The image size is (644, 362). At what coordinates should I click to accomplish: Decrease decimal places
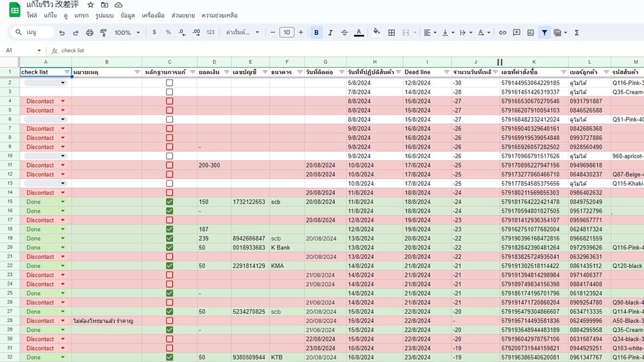point(182,32)
